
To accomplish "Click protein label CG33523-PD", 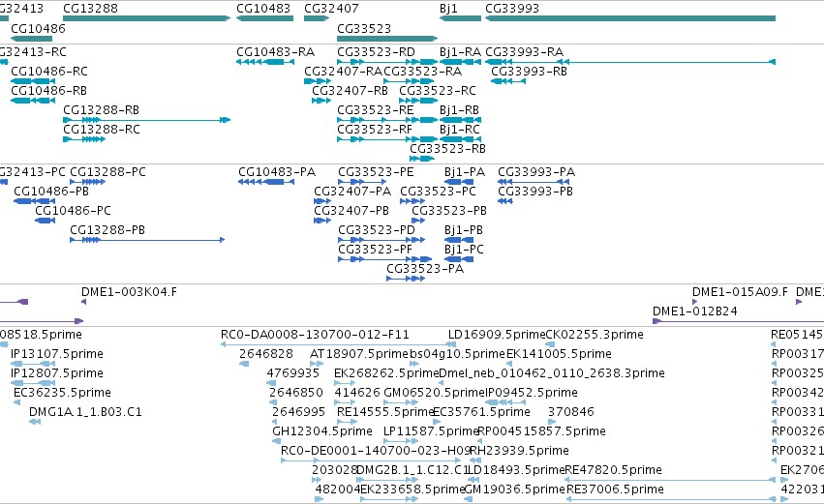I will [377, 230].
